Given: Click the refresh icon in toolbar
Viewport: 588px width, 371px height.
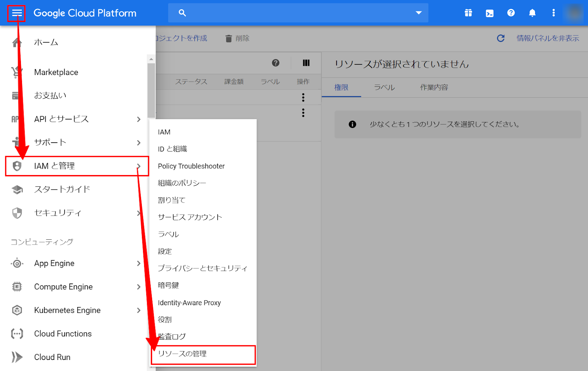Looking at the screenshot, I should click(x=501, y=38).
